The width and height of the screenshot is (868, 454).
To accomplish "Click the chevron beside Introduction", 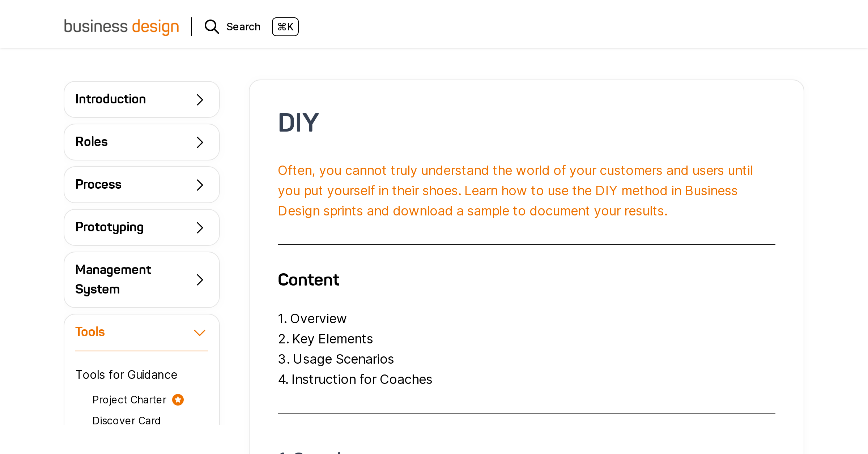I will [199, 99].
